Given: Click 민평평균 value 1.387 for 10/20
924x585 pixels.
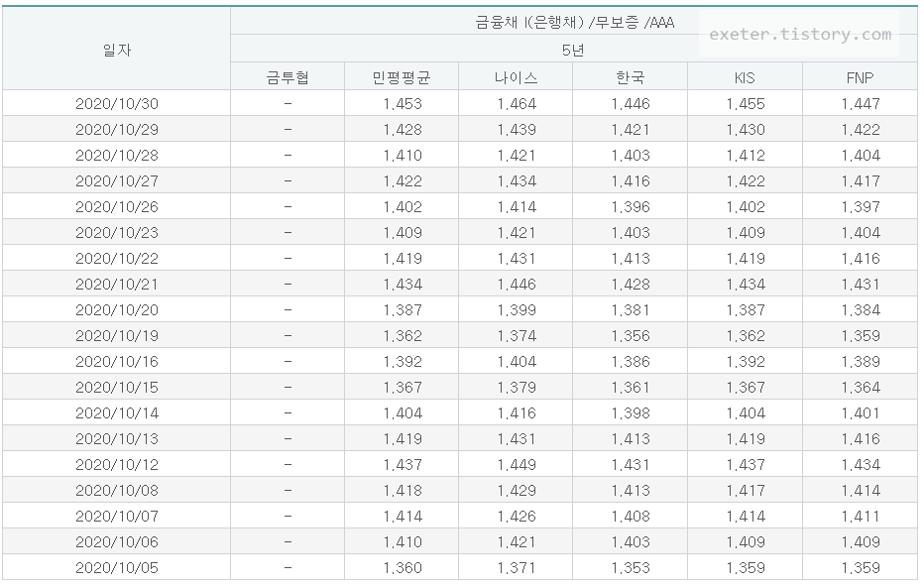Looking at the screenshot, I should 403,310.
